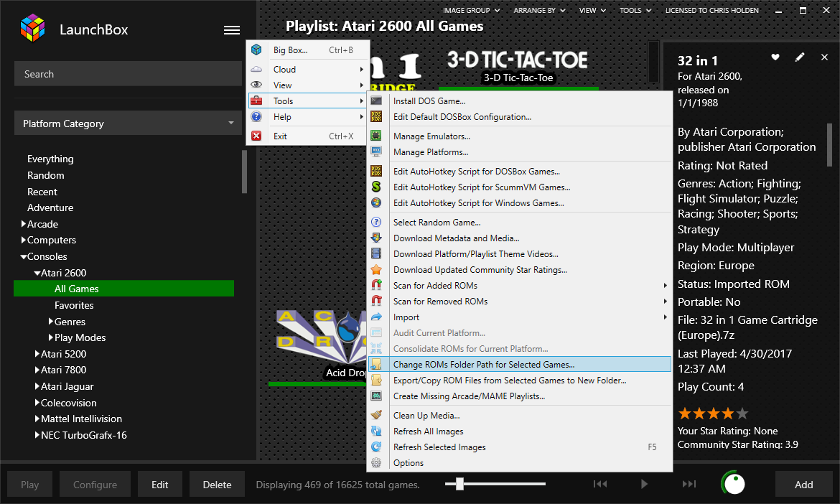Select Refresh All Images menu entry

(520, 431)
